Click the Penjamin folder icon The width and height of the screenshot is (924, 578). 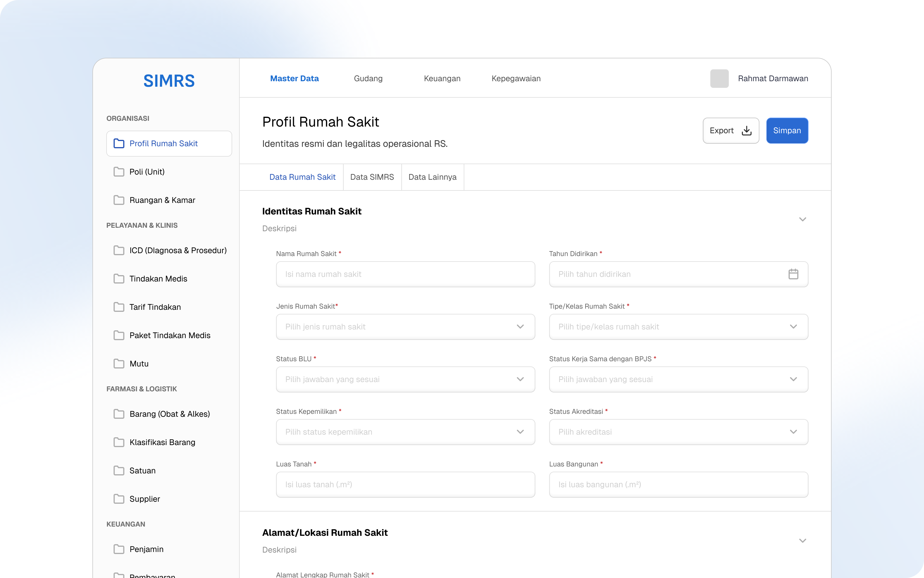[119, 549]
